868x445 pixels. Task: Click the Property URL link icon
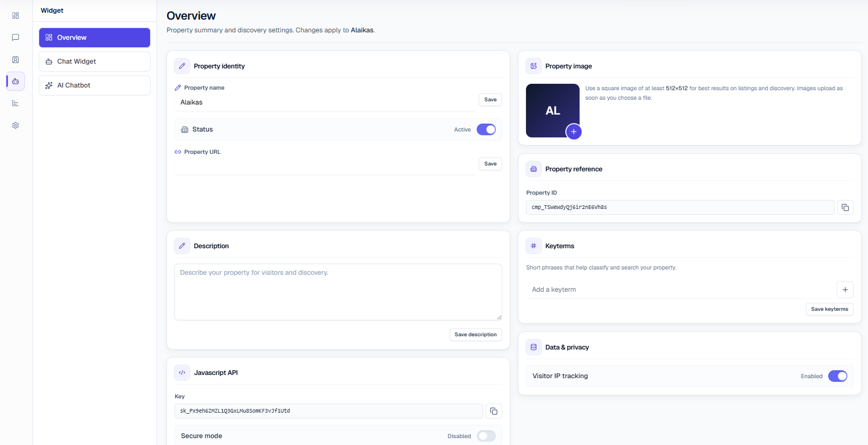click(x=178, y=152)
